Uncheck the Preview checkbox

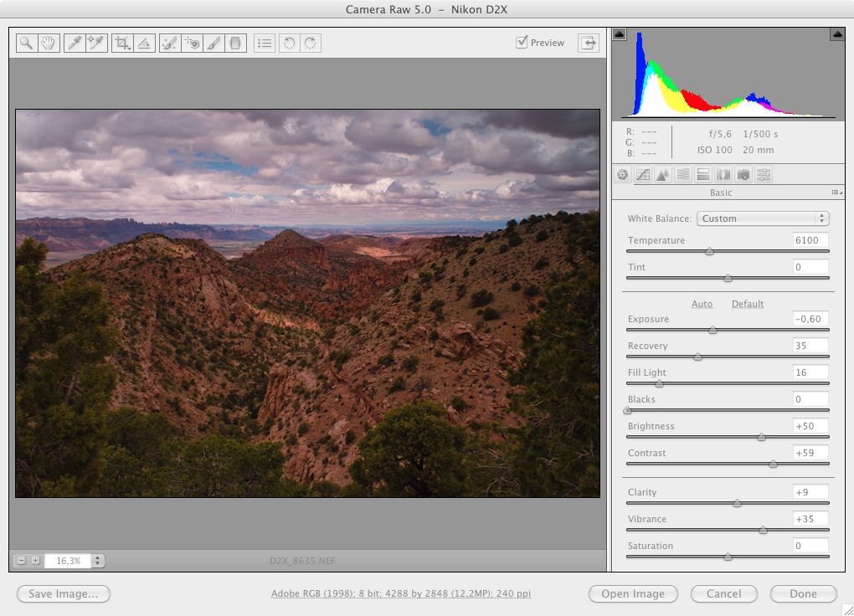[522, 42]
